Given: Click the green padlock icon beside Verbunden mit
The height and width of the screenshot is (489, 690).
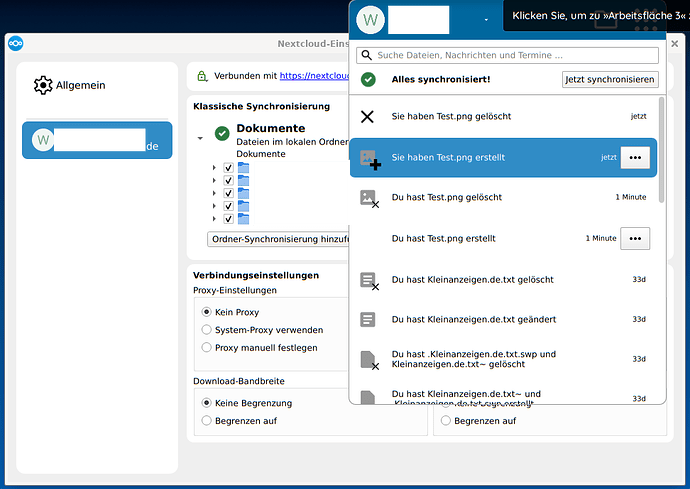Looking at the screenshot, I should (202, 76).
